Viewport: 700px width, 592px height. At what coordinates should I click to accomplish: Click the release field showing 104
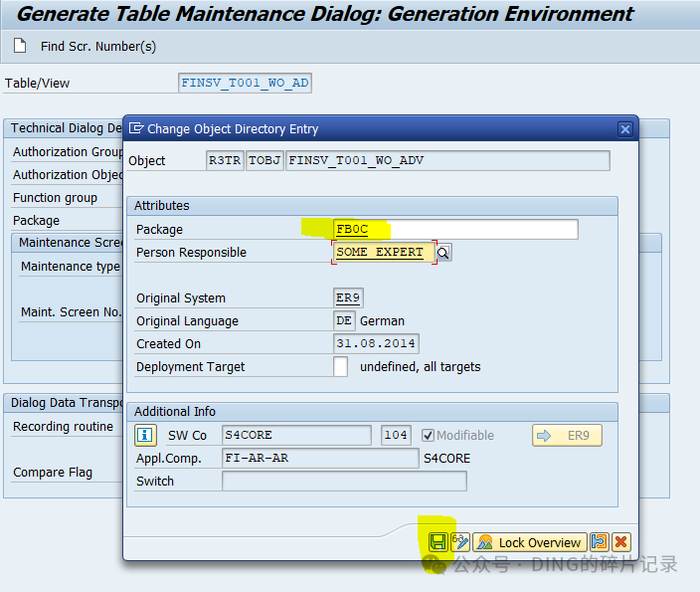point(396,435)
